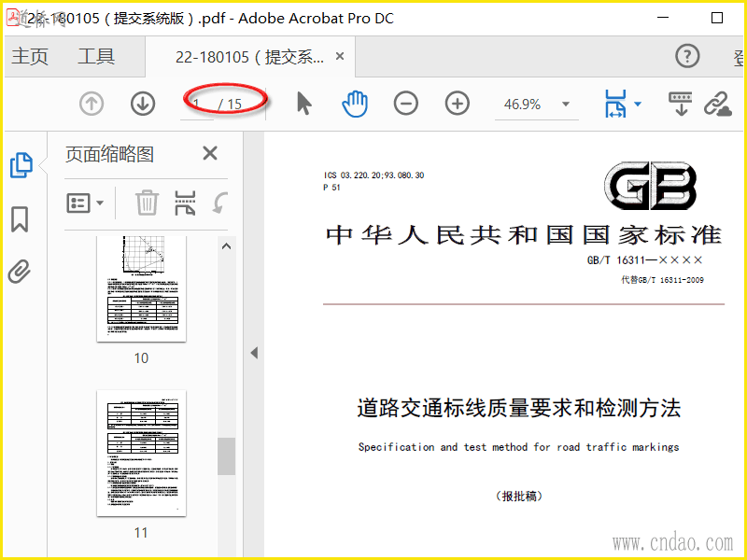This screenshot has width=747, height=560.
Task: Click the thumbnail scrollbar up arrow
Action: 226,246
